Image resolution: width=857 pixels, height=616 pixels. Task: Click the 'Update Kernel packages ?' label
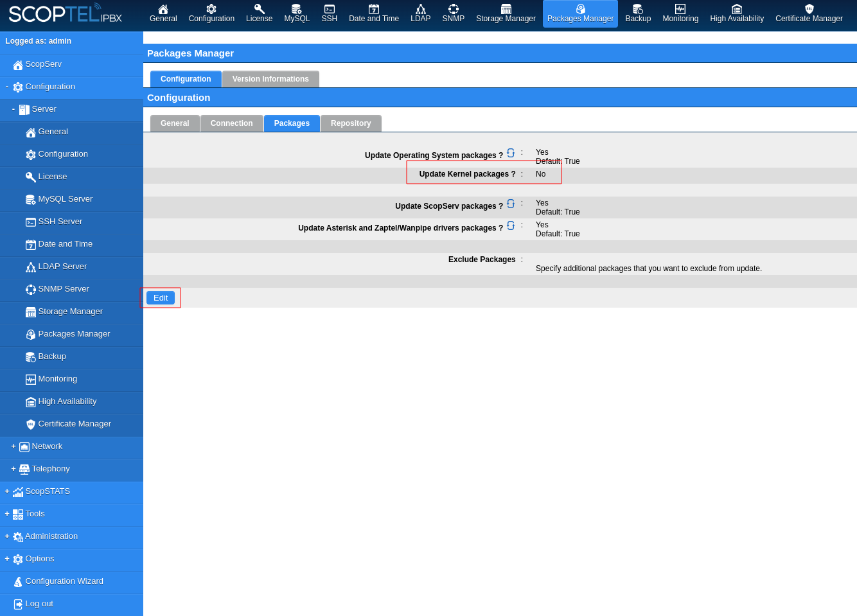467,174
